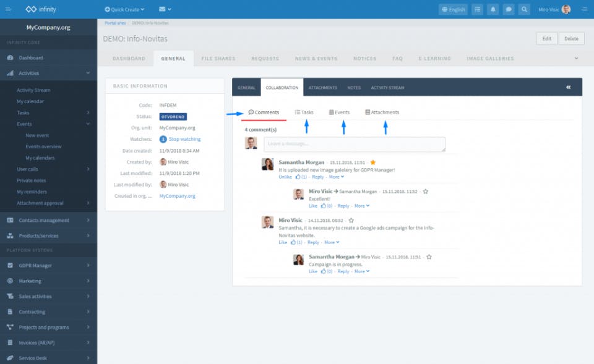594x364 pixels.
Task: Star 'Campaign is in progress' reply
Action: tap(429, 257)
